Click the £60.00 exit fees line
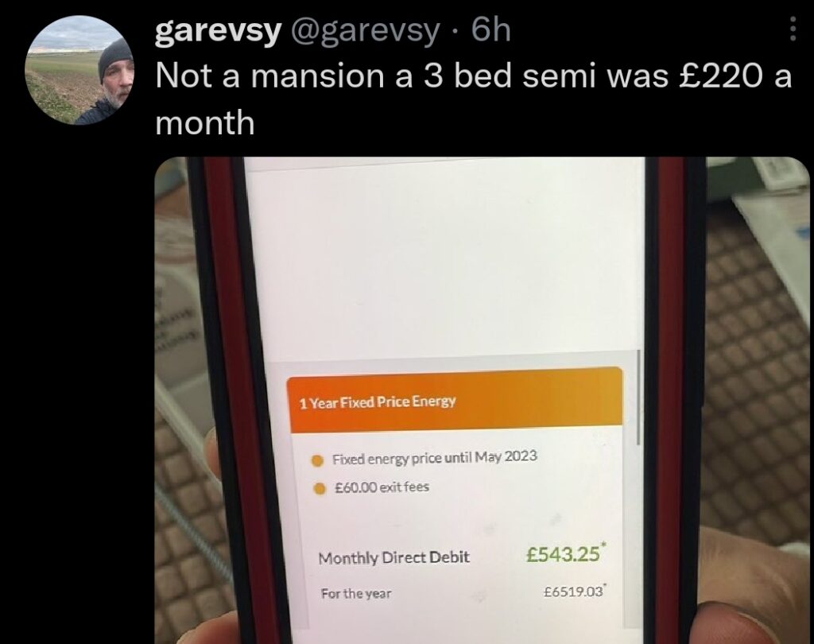The image size is (814, 644). 382,487
